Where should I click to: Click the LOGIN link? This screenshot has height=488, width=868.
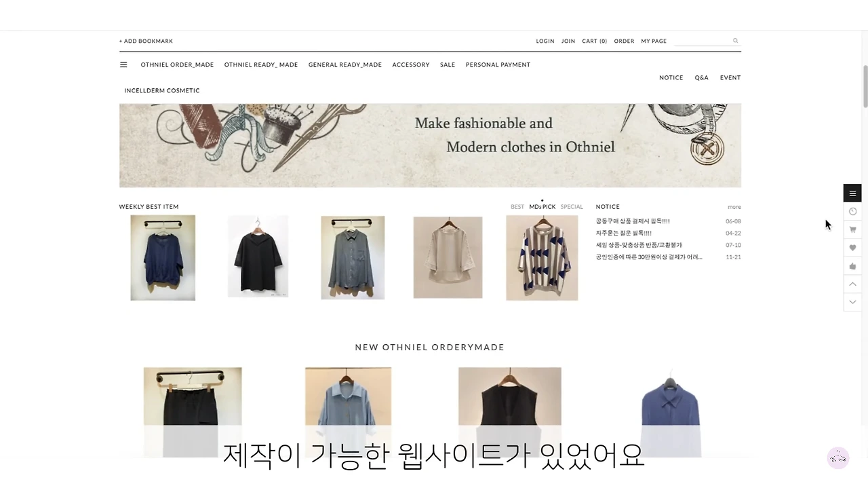click(x=545, y=41)
